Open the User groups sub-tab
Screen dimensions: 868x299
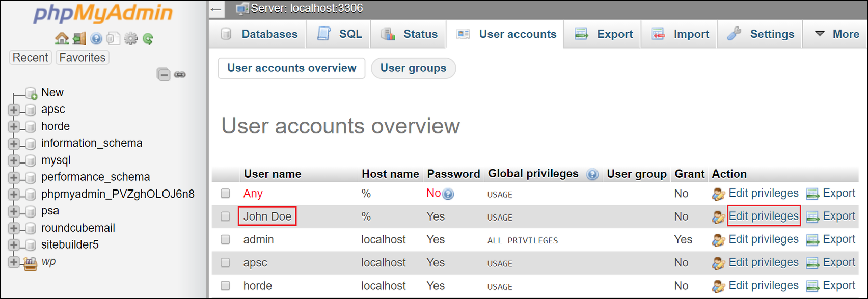tap(413, 68)
